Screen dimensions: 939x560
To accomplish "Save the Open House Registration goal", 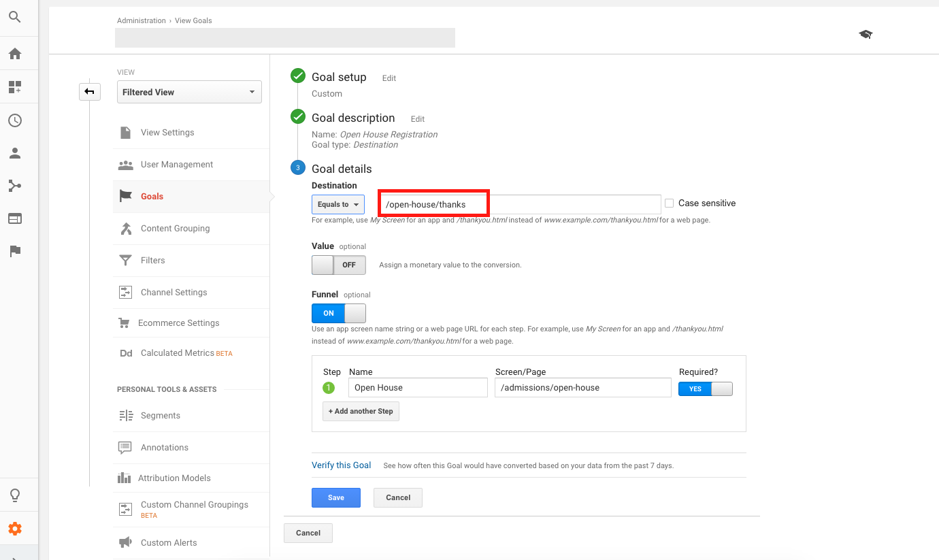I will (x=335, y=497).
